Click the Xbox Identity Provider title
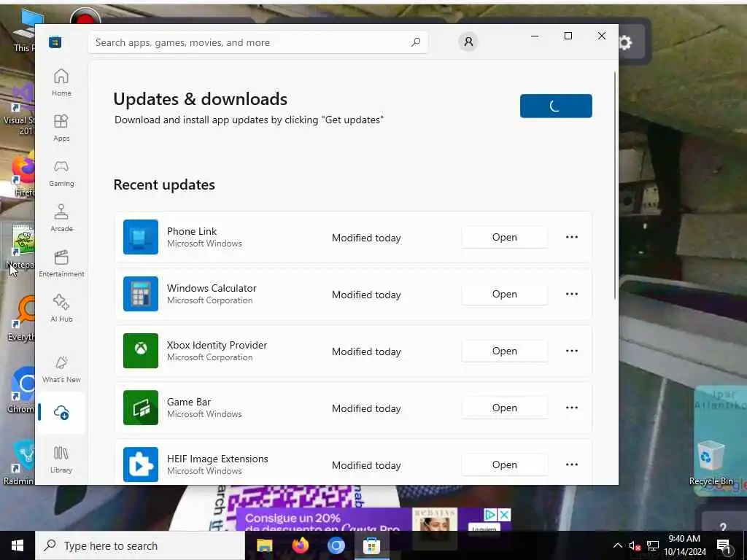 [217, 345]
